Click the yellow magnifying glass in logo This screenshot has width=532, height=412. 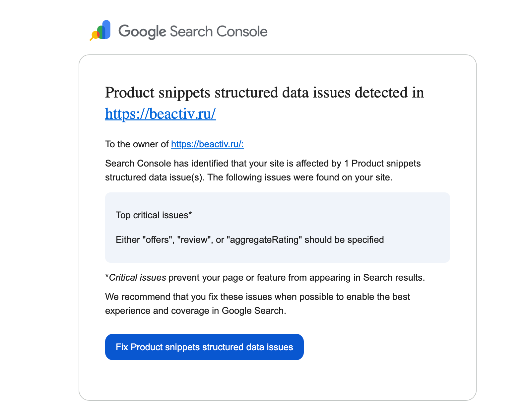click(x=95, y=35)
